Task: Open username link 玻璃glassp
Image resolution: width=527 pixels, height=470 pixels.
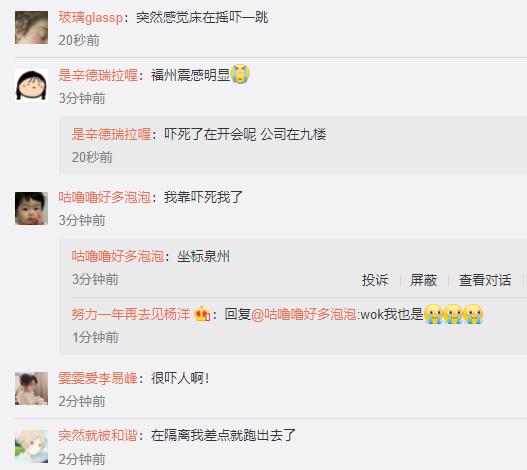Action: pos(91,17)
